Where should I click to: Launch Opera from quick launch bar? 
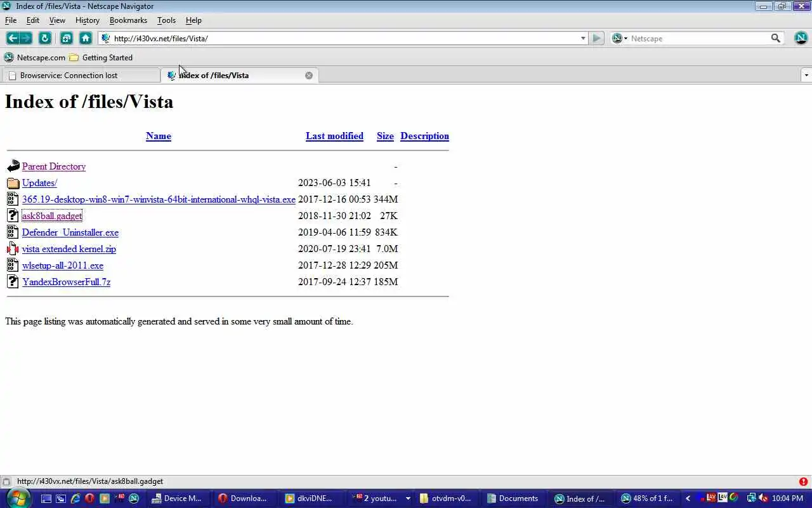point(89,498)
